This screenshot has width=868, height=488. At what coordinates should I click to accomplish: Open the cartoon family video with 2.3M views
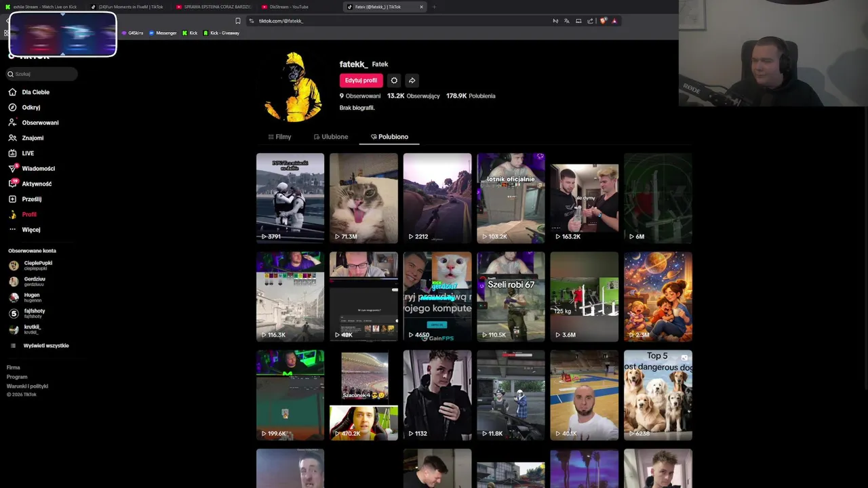(658, 297)
